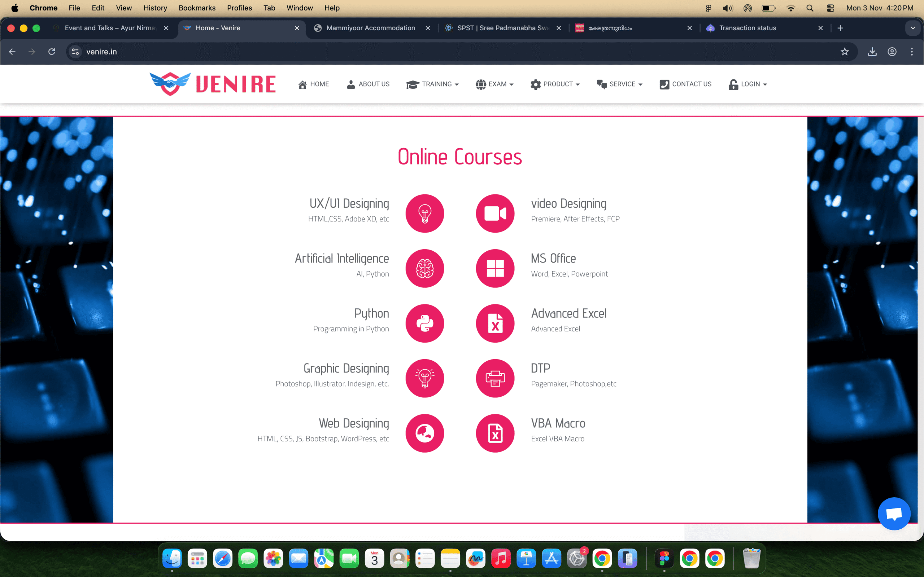Click the DTP printer icon
Viewport: 924px width, 577px height.
(x=495, y=378)
